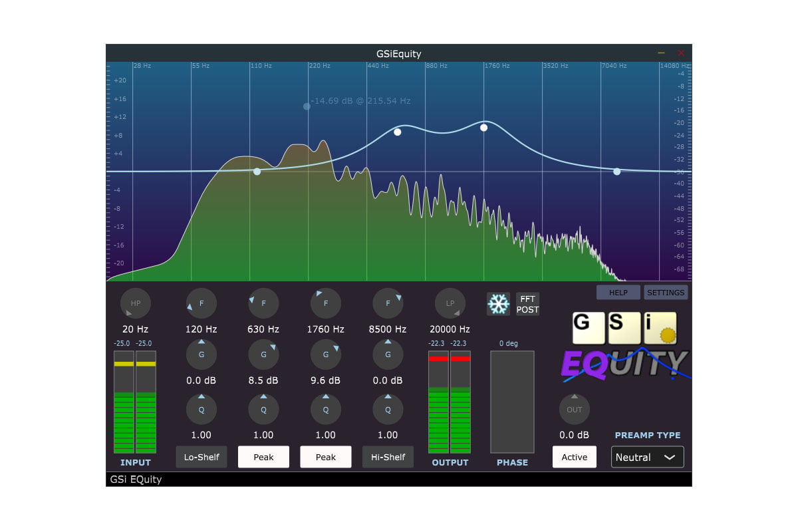798x532 pixels.
Task: Click the PHASE display box
Action: point(512,402)
